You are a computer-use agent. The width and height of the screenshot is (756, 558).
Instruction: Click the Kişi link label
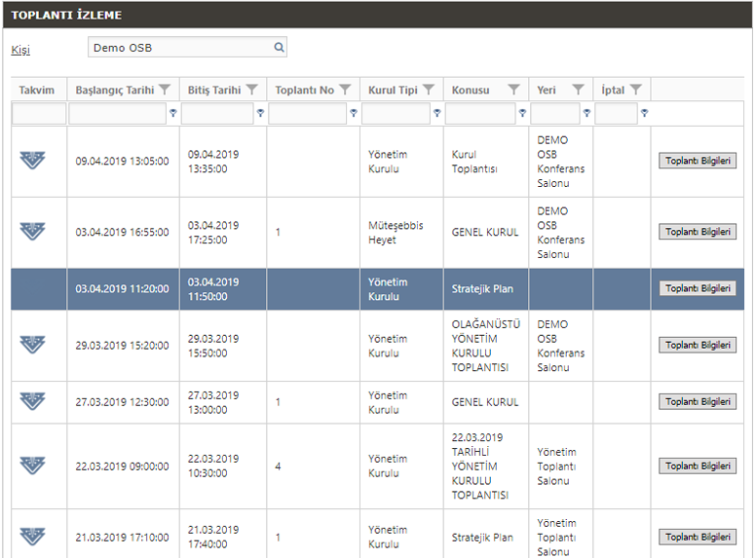coord(20,50)
